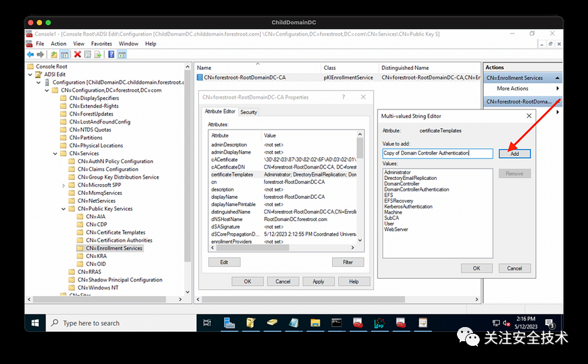Select KerberosAuthentication in the Values list
588x364 pixels.
tap(408, 207)
